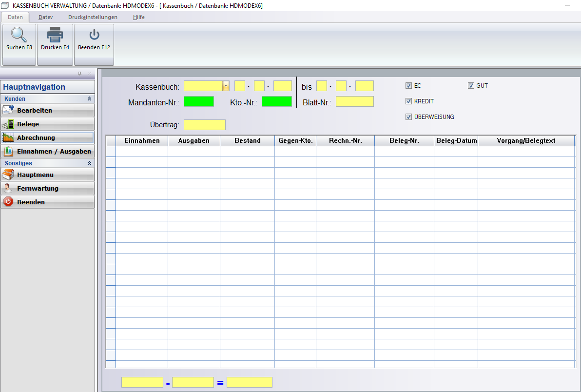Screen dimensions: 581x392
Task: Open the Kassenbuch dropdown list
Action: (x=226, y=86)
